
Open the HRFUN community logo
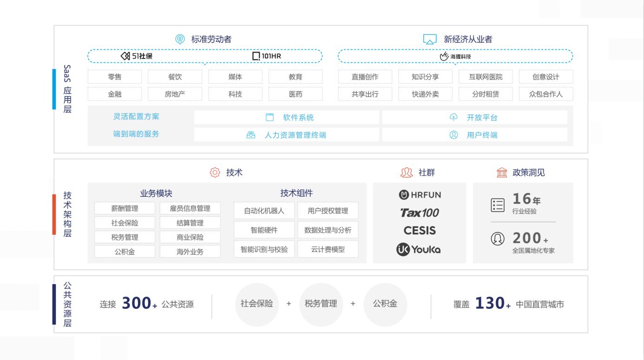[x=420, y=195]
